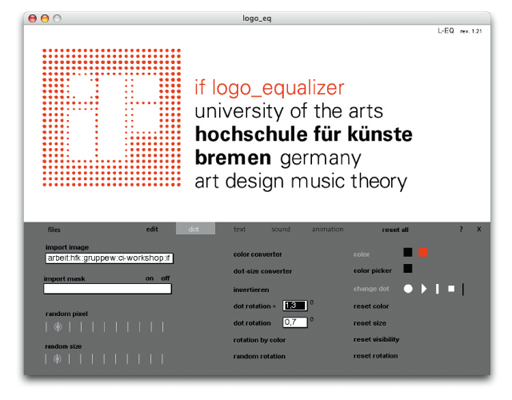Close the panel with the x icon
Image resolution: width=512 pixels, height=400 pixels.
479,229
